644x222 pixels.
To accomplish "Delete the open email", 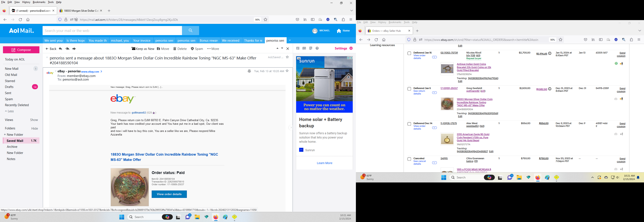I will click(x=180, y=49).
